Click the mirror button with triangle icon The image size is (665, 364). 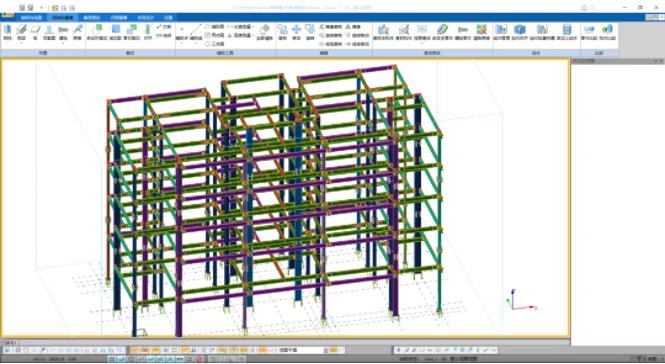354,26
